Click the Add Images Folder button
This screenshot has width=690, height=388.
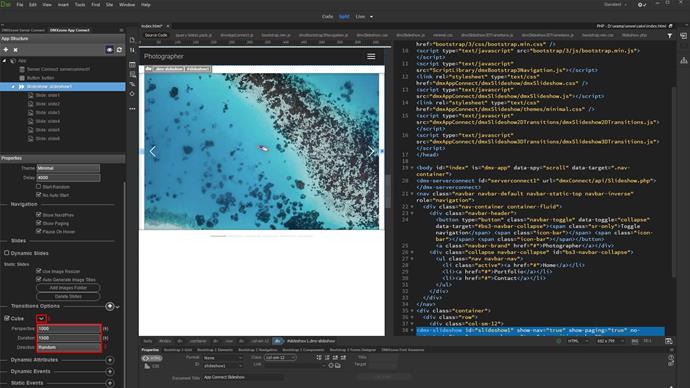click(68, 288)
